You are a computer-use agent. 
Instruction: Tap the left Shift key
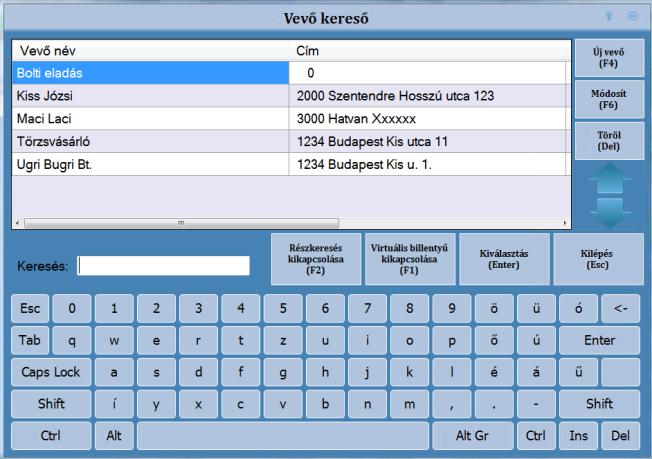click(x=51, y=404)
